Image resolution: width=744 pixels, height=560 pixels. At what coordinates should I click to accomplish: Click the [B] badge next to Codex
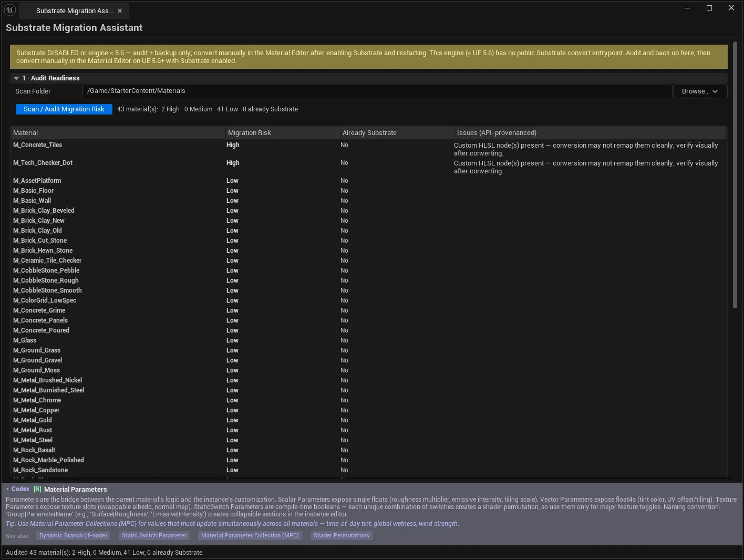[x=37, y=489]
